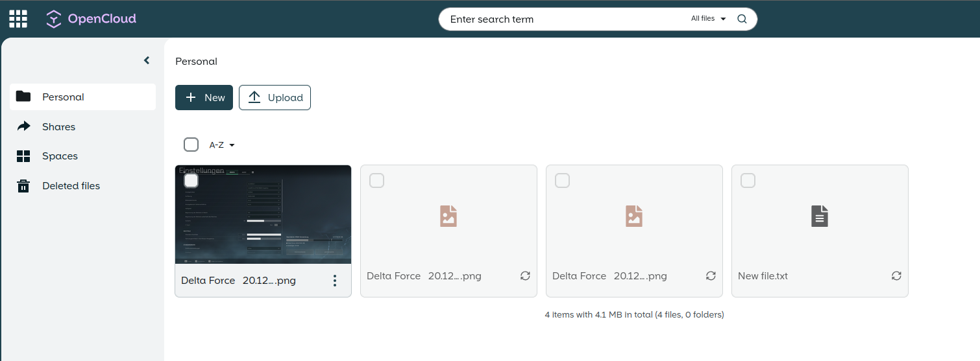Screen dimensions: 980x361
Task: Collapse the sidebar with the chevron arrow
Action: pyautogui.click(x=147, y=60)
